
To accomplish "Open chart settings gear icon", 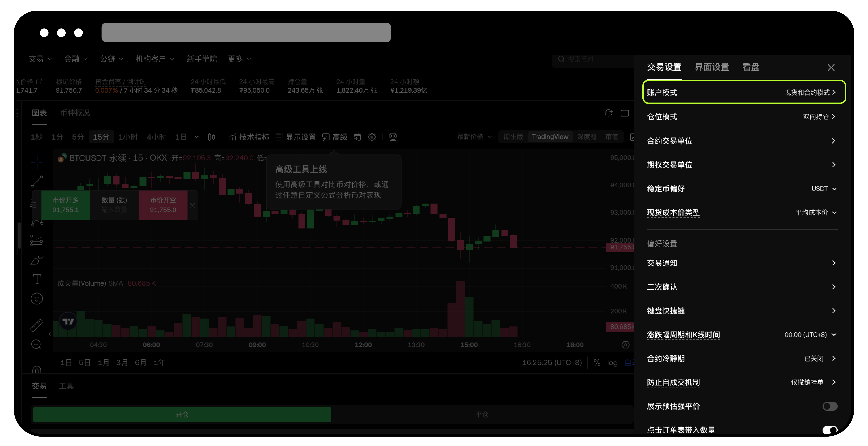I will (372, 137).
